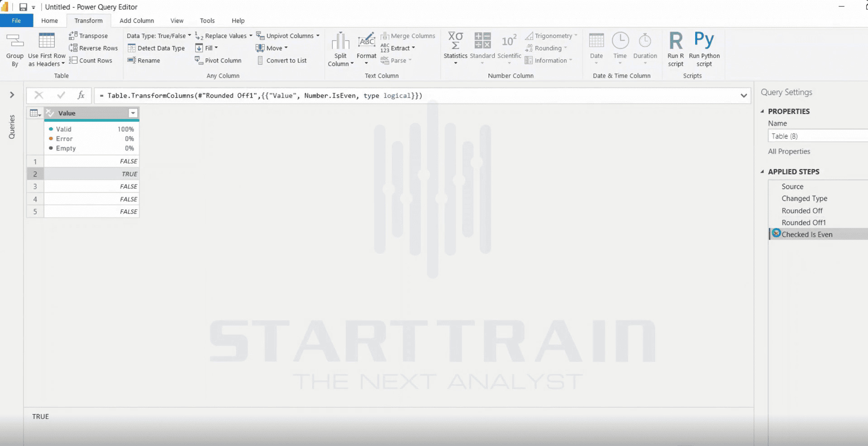Click the Standard number operations icon
Screen dimensions: 868x446
pyautogui.click(x=482, y=40)
